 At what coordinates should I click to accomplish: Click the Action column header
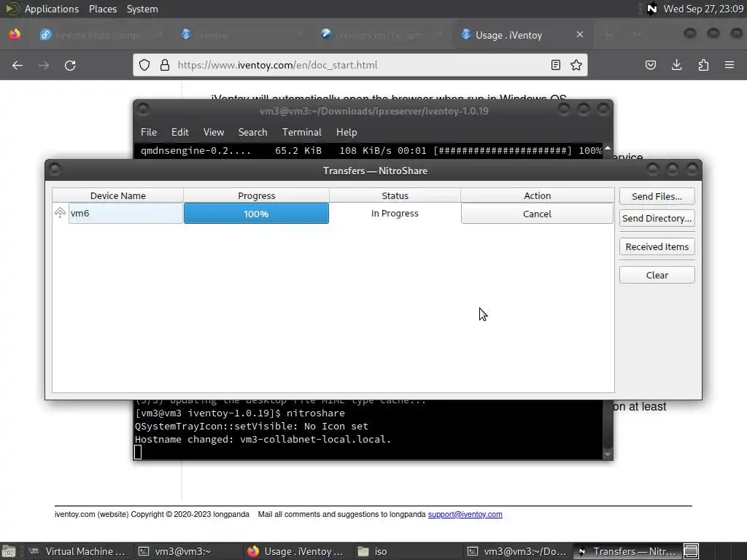coord(537,195)
